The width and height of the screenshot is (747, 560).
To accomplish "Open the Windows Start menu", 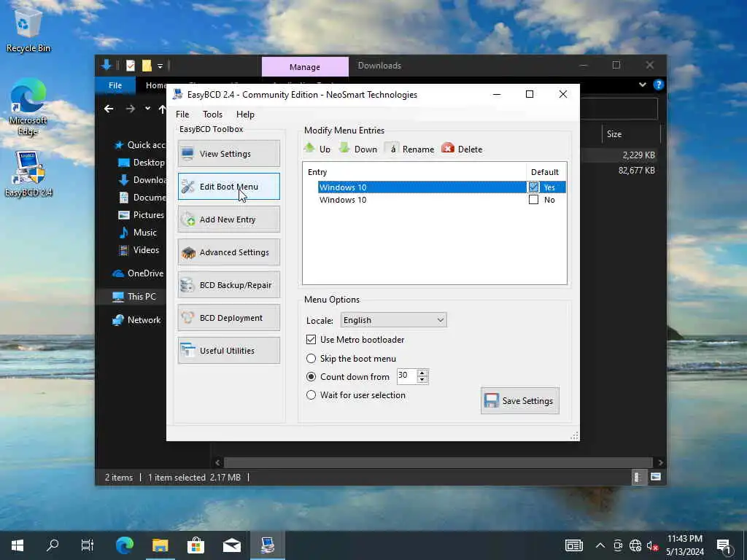I will 18,545.
